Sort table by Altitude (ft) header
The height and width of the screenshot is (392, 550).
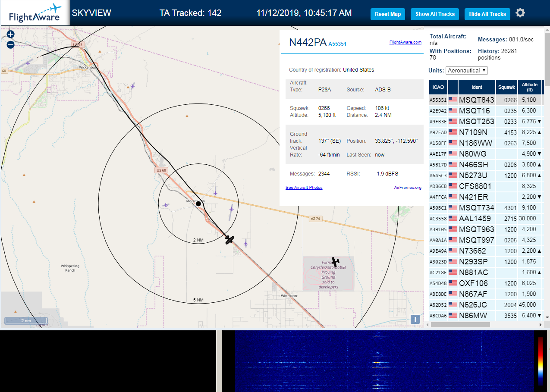tap(529, 87)
